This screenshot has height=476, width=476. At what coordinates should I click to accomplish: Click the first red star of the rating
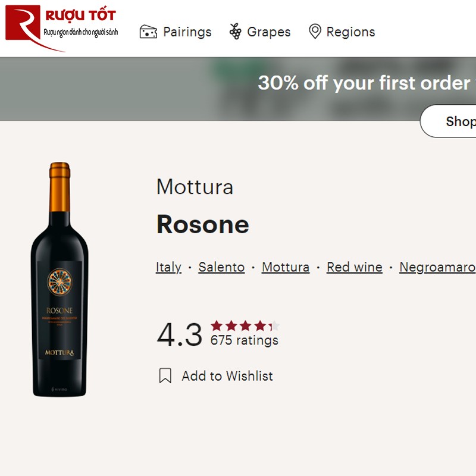(218, 325)
